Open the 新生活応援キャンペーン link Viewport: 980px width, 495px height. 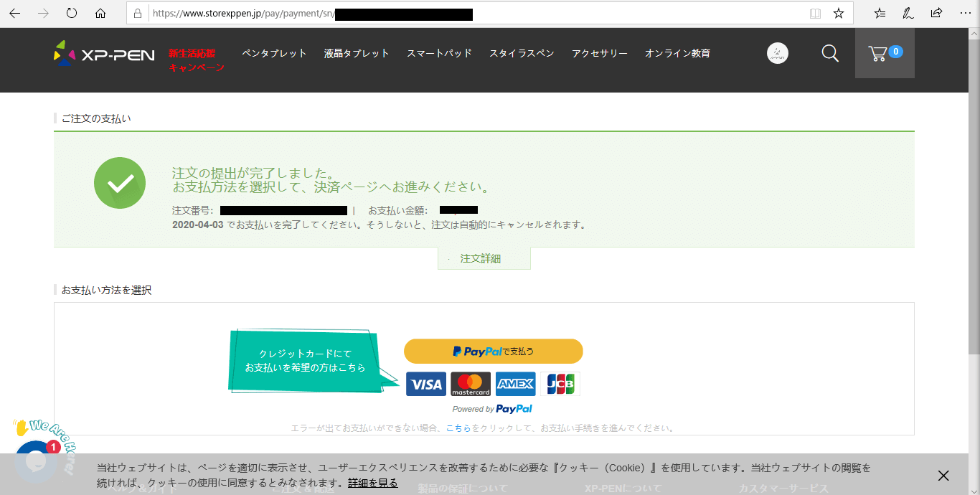(x=196, y=60)
